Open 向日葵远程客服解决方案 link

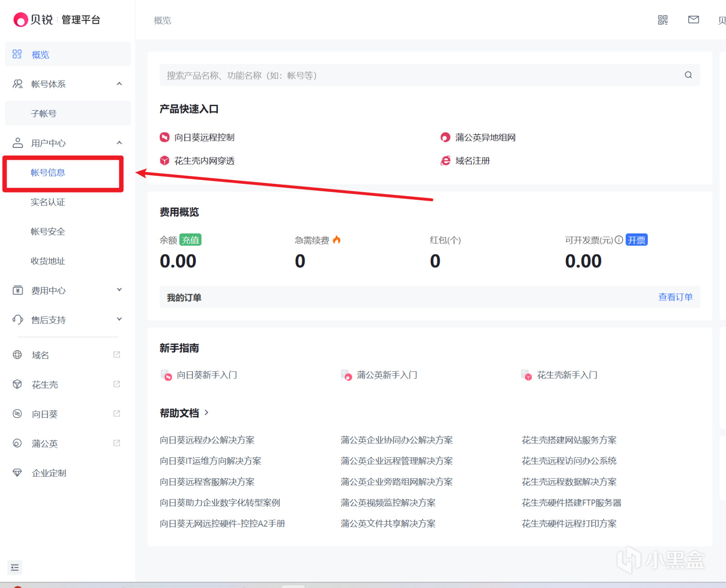pos(207,482)
